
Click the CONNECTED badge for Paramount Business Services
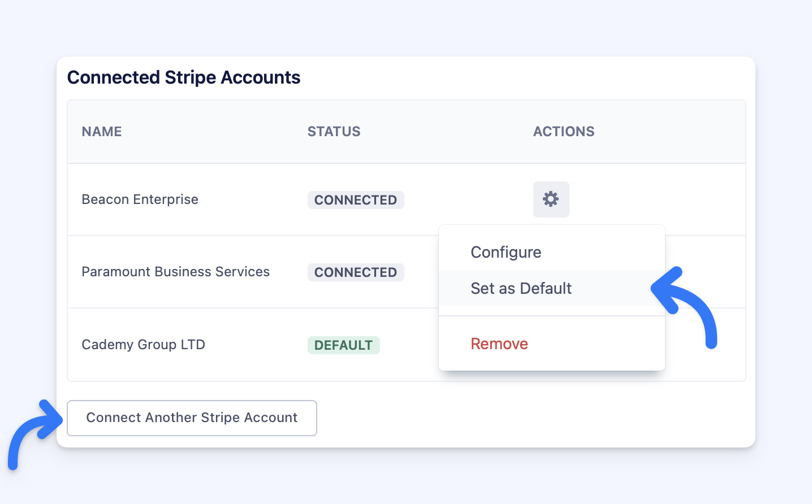pos(355,272)
